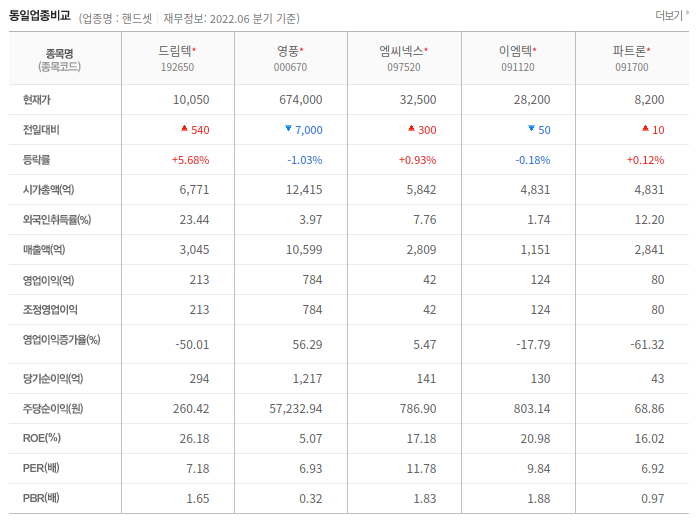Viewport: 696px width, 522px height.
Task: Click the PBR value 0.32
Action: 311,498
